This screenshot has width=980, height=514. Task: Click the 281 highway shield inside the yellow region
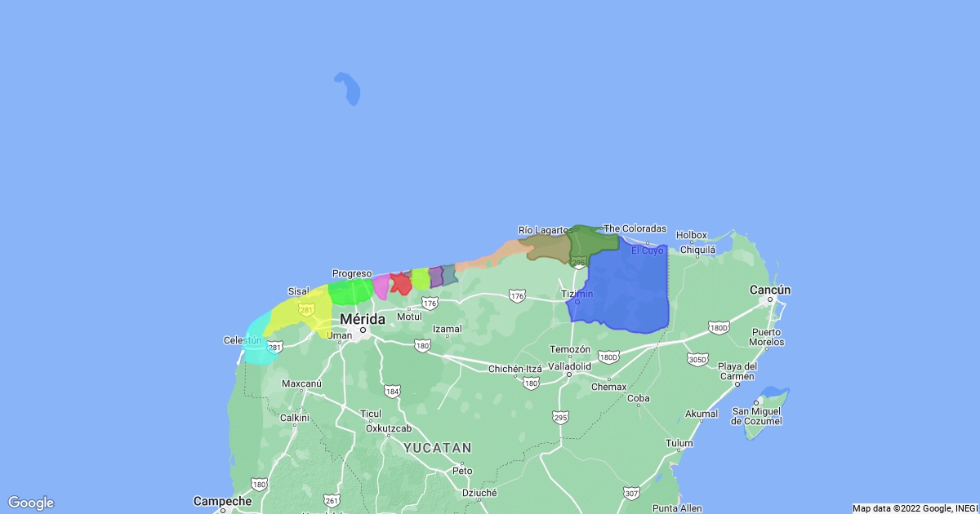(x=306, y=310)
